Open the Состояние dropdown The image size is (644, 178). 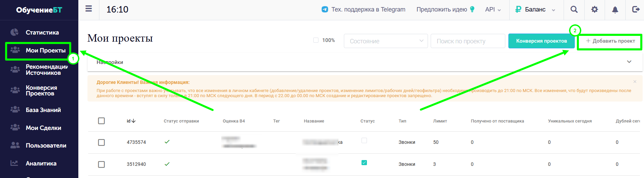coord(386,41)
